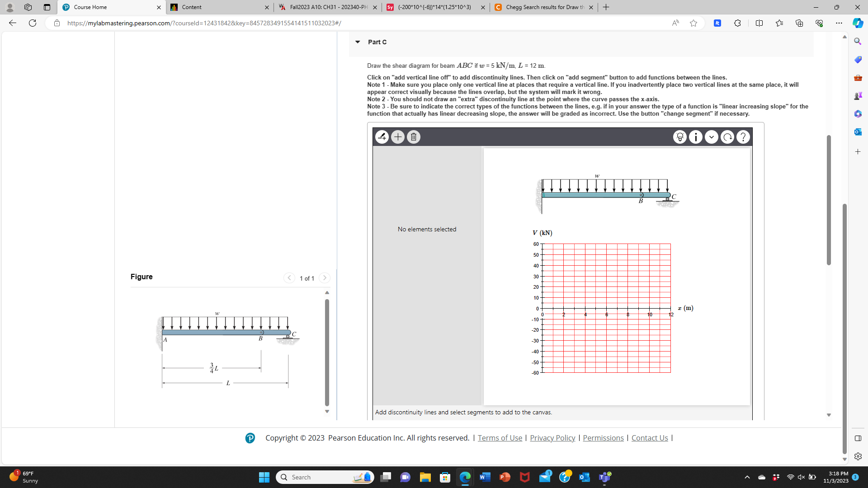Click the info instructions icon
The image size is (868, 488).
pos(695,137)
